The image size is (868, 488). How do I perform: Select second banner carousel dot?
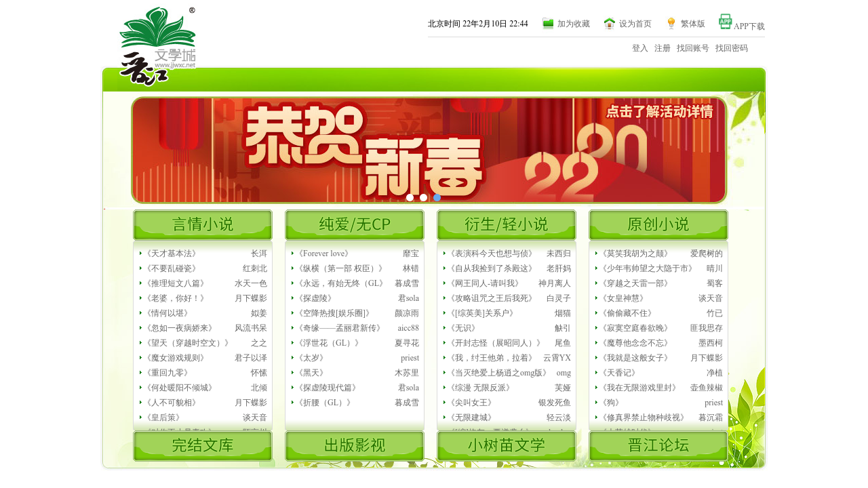coord(424,197)
